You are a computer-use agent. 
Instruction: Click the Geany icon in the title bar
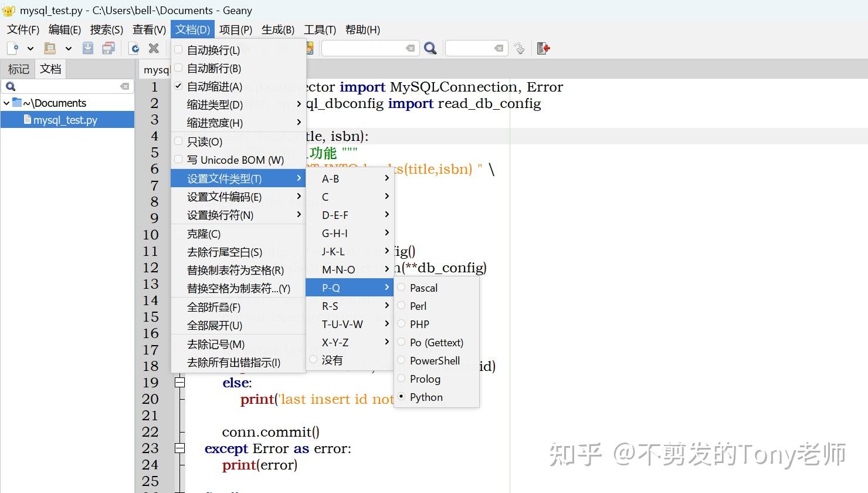[8, 10]
